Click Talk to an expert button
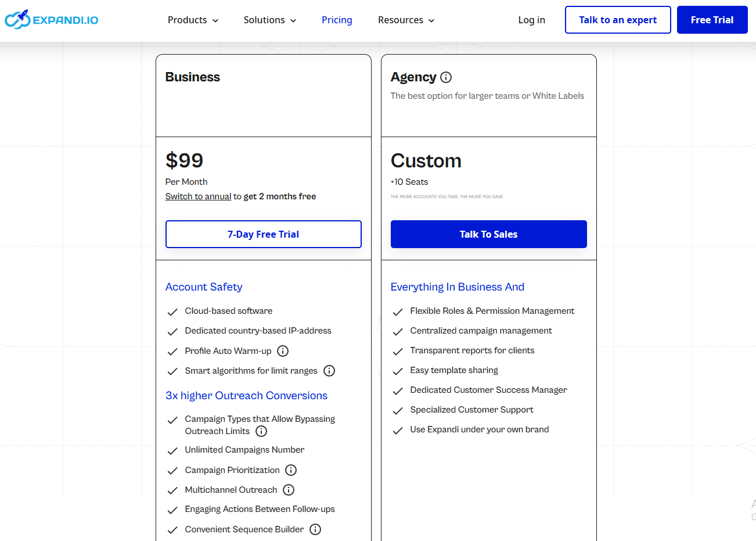The image size is (756, 541). 617,20
